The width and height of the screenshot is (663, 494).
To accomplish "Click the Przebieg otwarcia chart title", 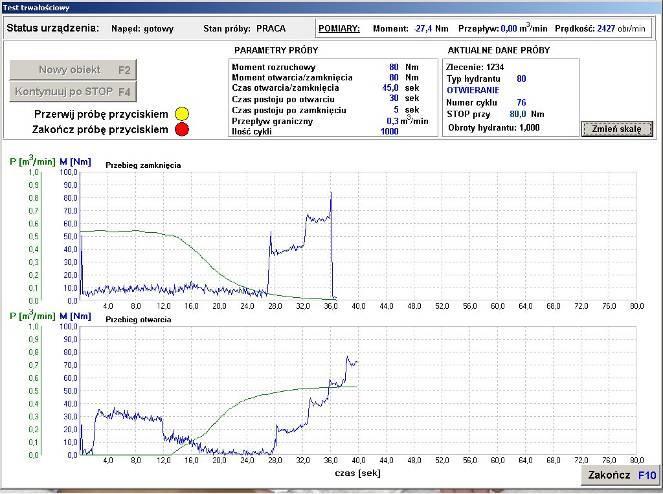I will (x=138, y=319).
